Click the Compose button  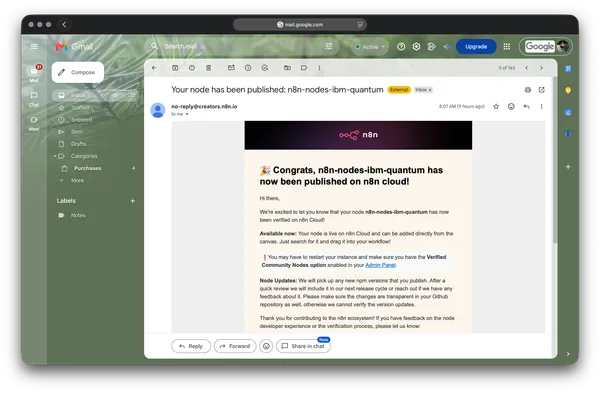(x=78, y=72)
